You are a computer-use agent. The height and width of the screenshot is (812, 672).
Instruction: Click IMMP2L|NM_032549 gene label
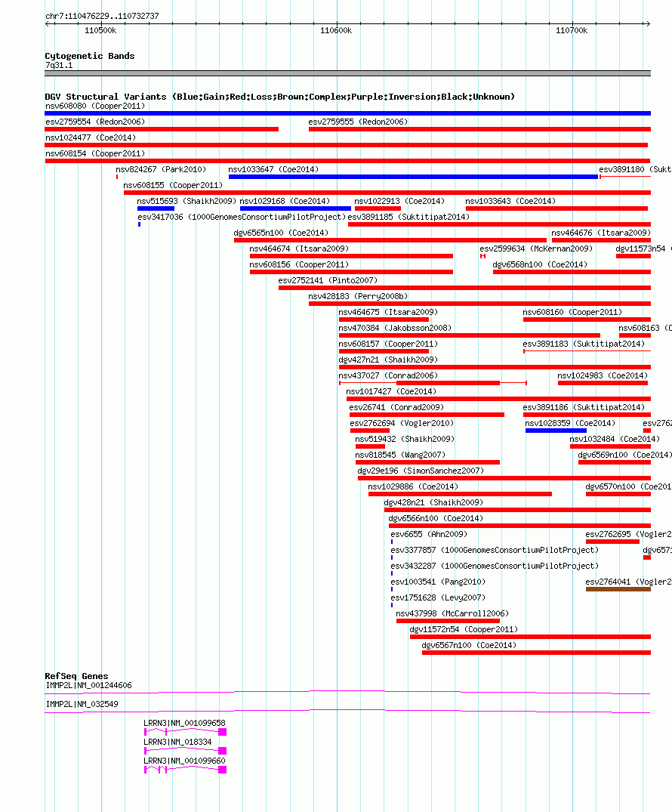pos(82,704)
